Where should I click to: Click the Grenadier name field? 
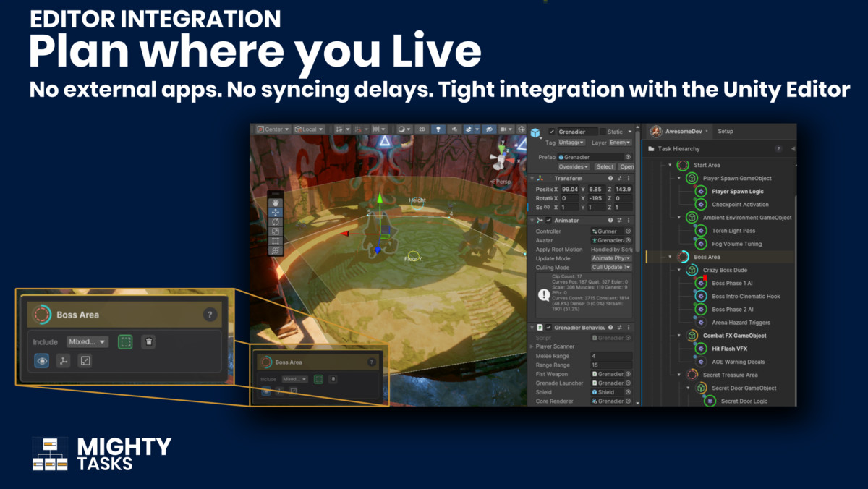577,132
